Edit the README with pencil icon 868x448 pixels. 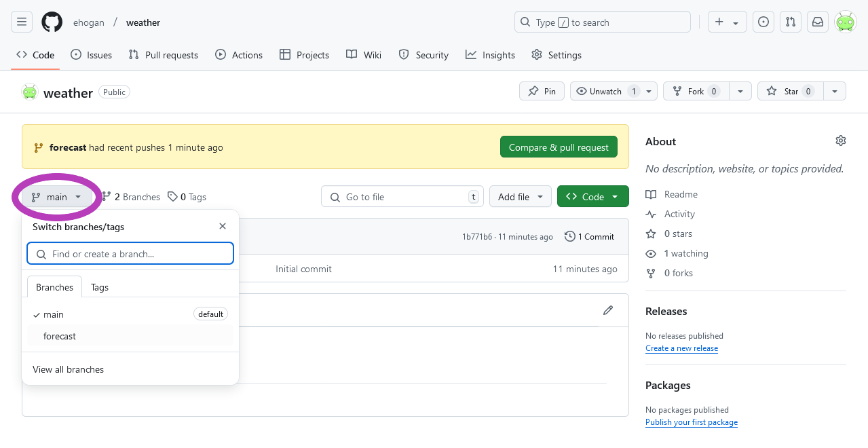pos(608,310)
